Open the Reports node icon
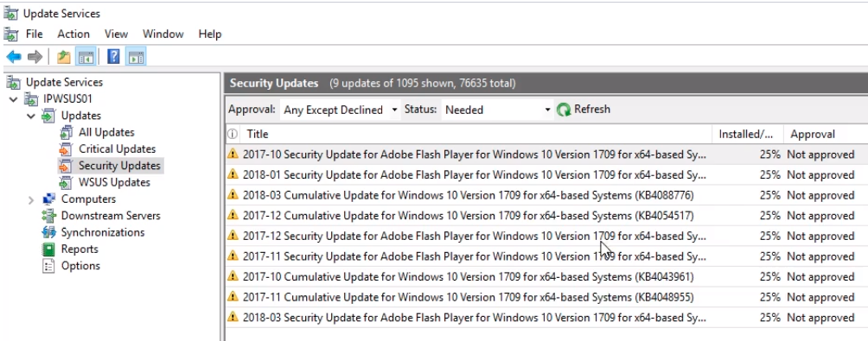The image size is (868, 341). click(49, 249)
